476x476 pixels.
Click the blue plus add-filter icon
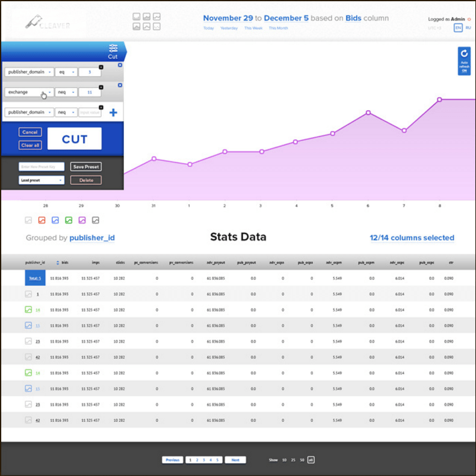click(113, 113)
